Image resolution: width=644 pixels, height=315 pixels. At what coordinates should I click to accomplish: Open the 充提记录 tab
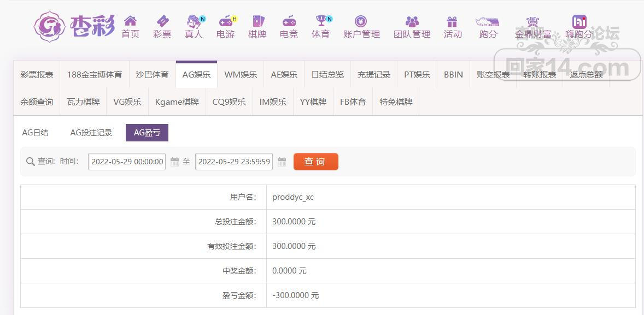(374, 75)
